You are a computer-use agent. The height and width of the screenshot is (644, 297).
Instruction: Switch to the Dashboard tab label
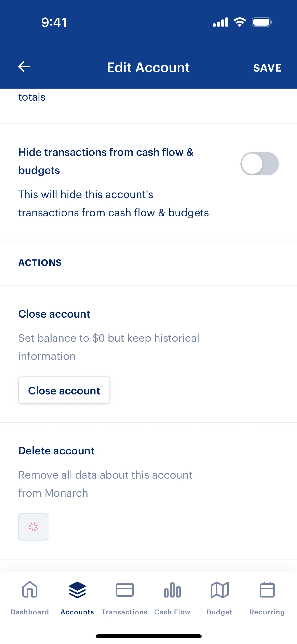[30, 612]
